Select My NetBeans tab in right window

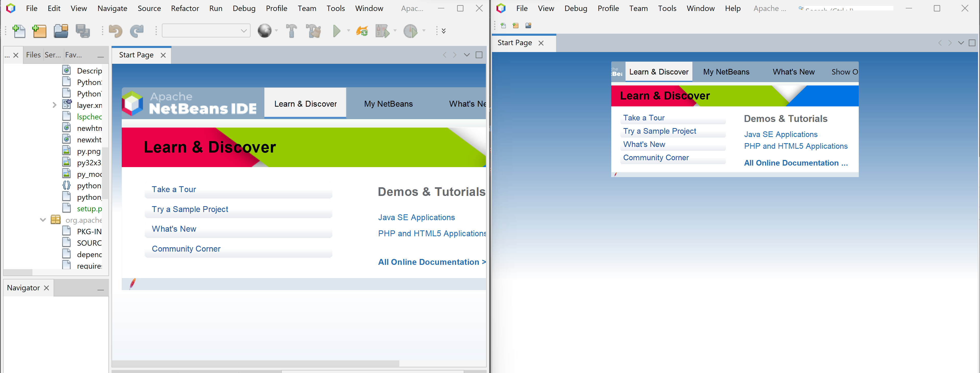tap(726, 72)
